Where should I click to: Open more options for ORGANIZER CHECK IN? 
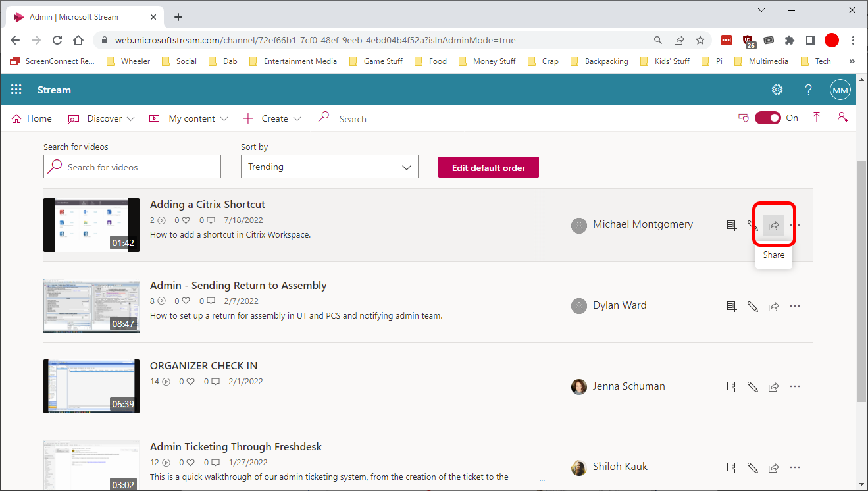pos(795,387)
